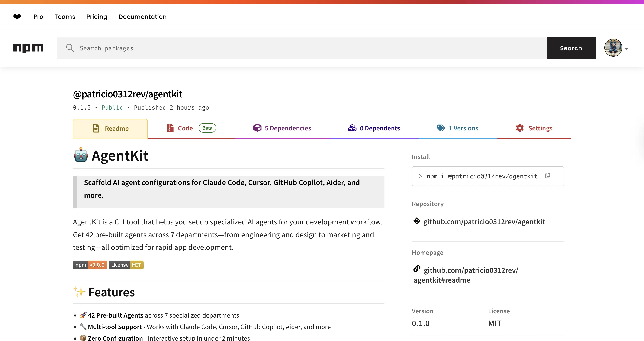Click the chevron prompt icon in Install box

(421, 176)
